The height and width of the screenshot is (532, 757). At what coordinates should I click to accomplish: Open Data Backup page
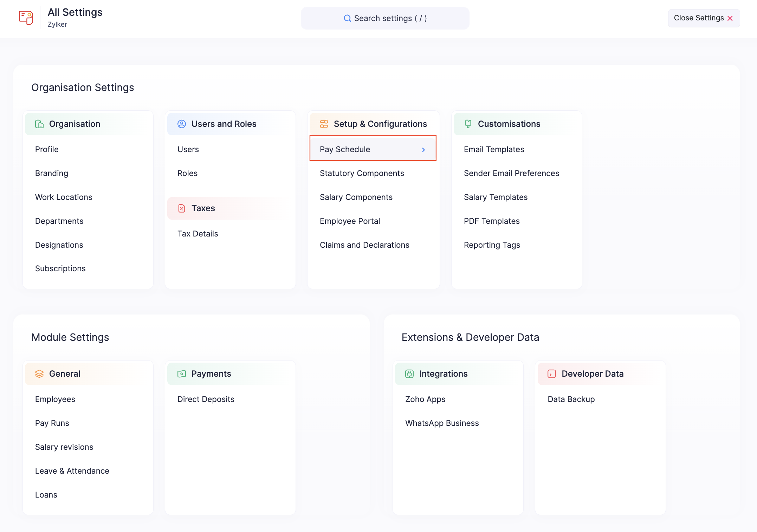click(x=571, y=399)
